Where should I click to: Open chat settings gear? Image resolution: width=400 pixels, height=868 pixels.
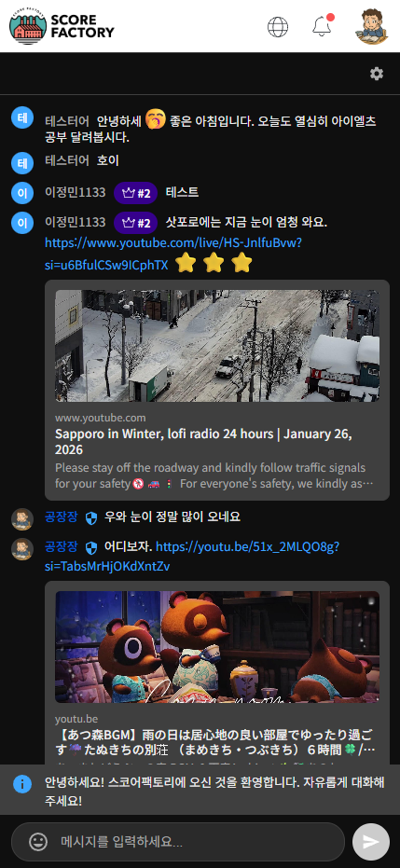point(377,74)
